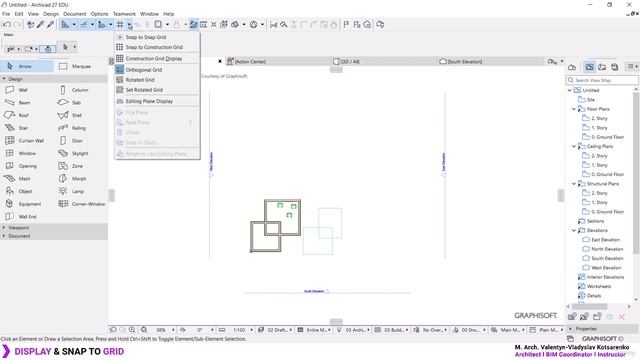Collapse the Elevations folder

(574, 230)
